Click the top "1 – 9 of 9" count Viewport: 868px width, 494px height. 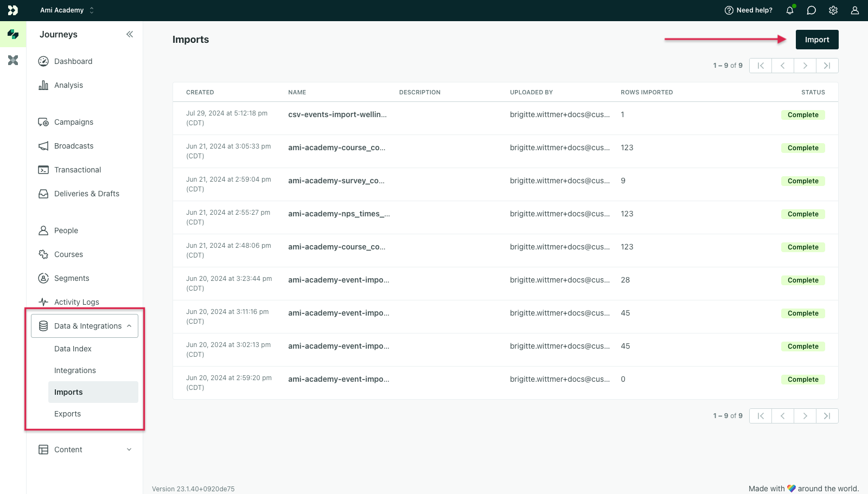click(727, 66)
